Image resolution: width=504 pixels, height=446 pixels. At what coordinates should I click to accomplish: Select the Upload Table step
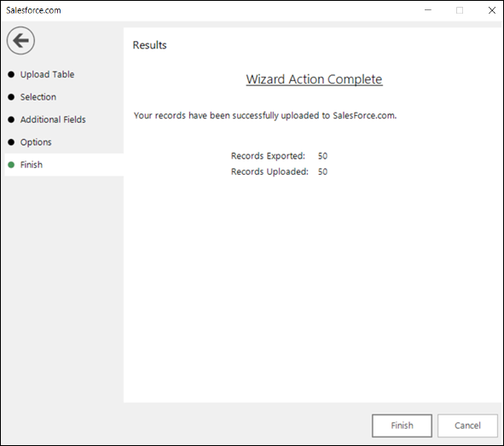[47, 74]
